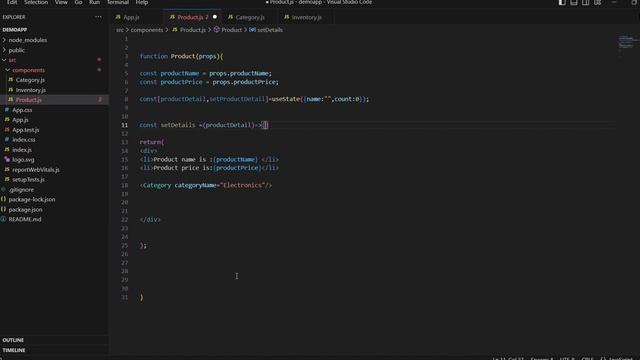The height and width of the screenshot is (360, 640).
Task: Toggle the primary side bar layout icon
Action: coord(562,2)
